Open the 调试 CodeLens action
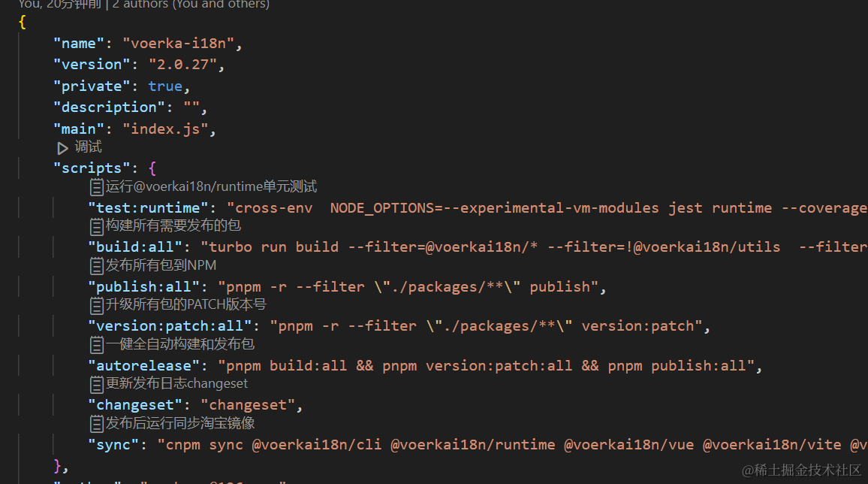 [x=88, y=147]
